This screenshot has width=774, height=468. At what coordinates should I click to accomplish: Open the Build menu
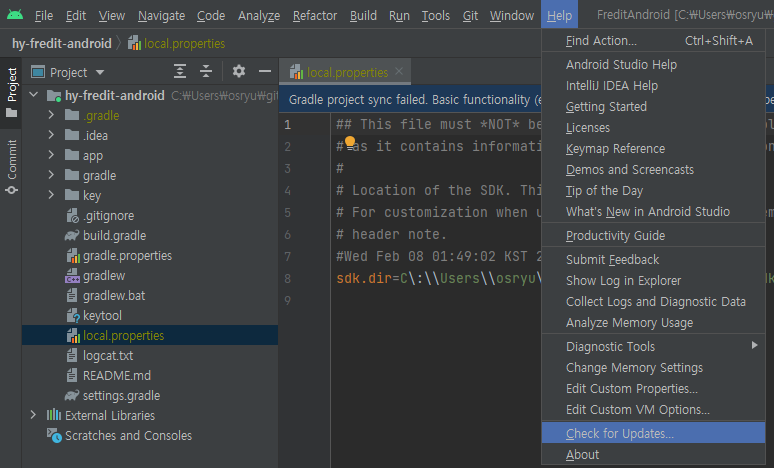coord(363,16)
